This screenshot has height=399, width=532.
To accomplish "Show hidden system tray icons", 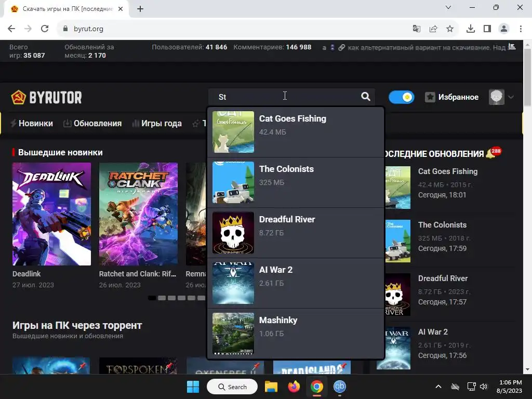I will tap(438, 387).
